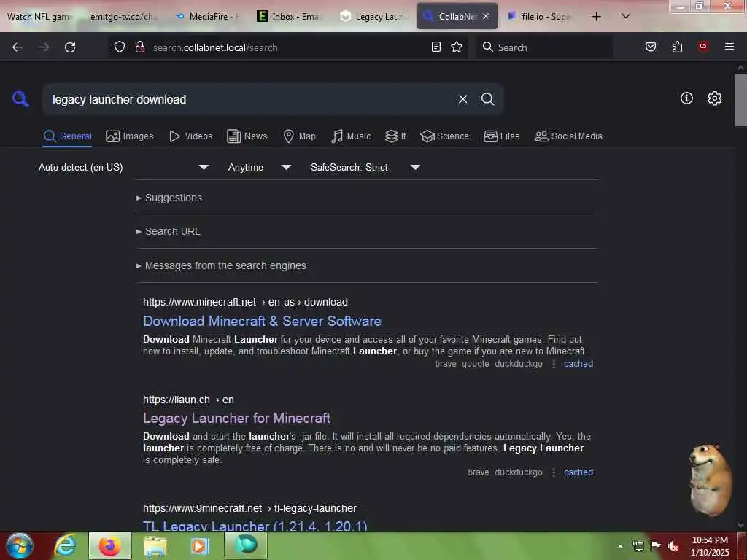Open the Firefox hamburger menu
Viewport: 747px width, 560px height.
(x=729, y=47)
